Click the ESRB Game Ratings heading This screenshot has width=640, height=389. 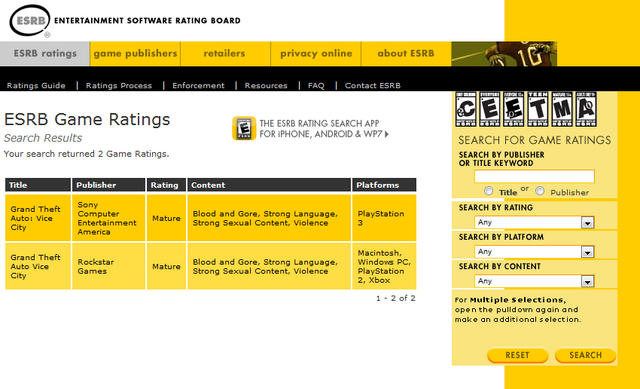[x=87, y=119]
